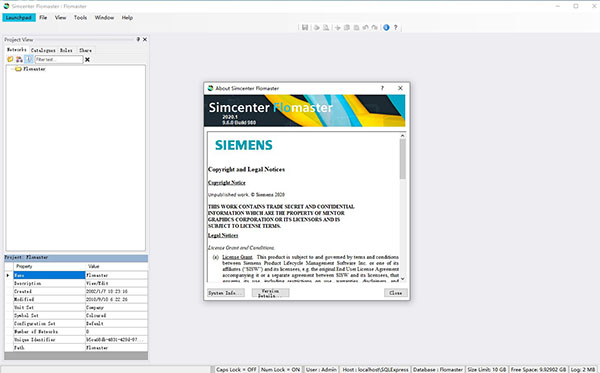Image resolution: width=600 pixels, height=373 pixels.
Task: Click the row arrow beside Name property
Action: [8, 275]
